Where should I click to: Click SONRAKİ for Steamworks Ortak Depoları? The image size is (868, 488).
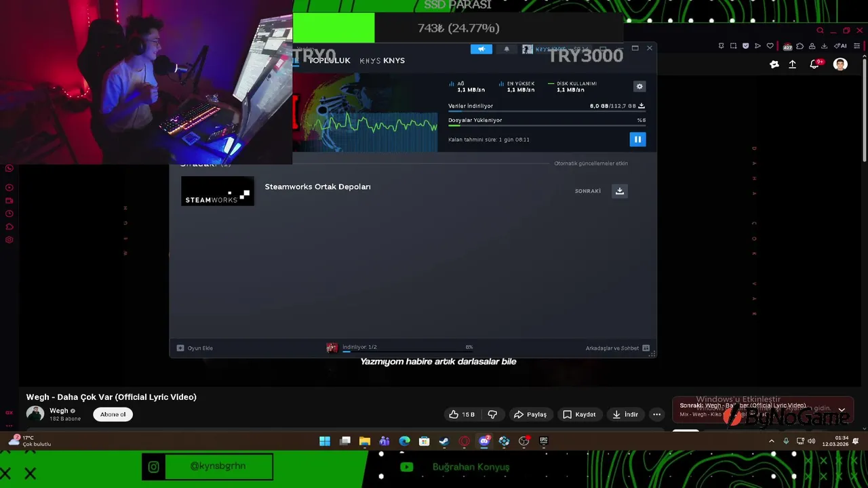pos(588,191)
